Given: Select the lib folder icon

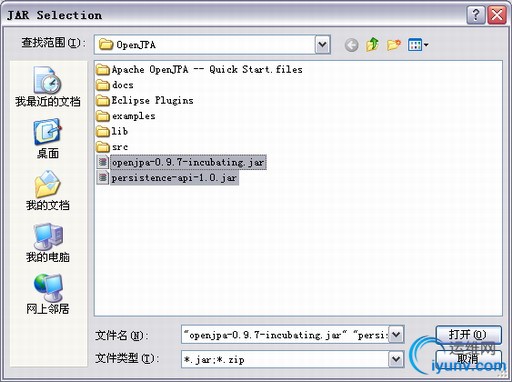Looking at the screenshot, I should coord(103,131).
